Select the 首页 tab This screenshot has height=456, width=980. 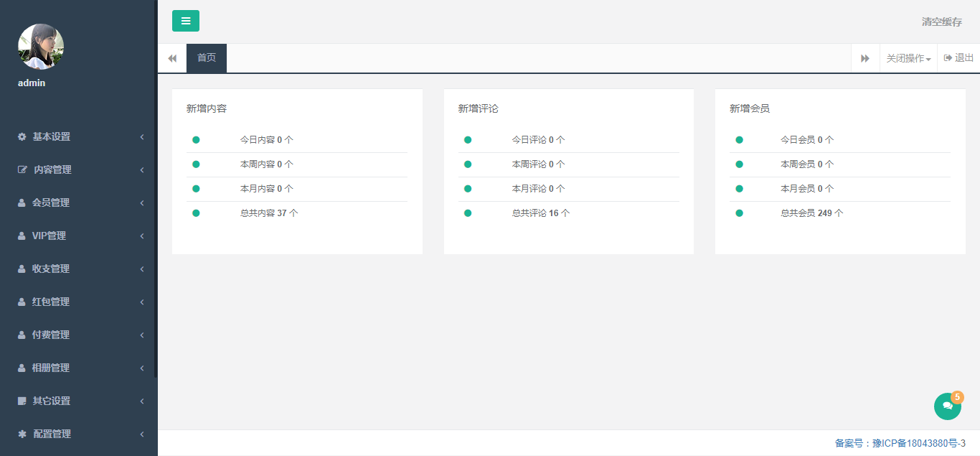207,58
